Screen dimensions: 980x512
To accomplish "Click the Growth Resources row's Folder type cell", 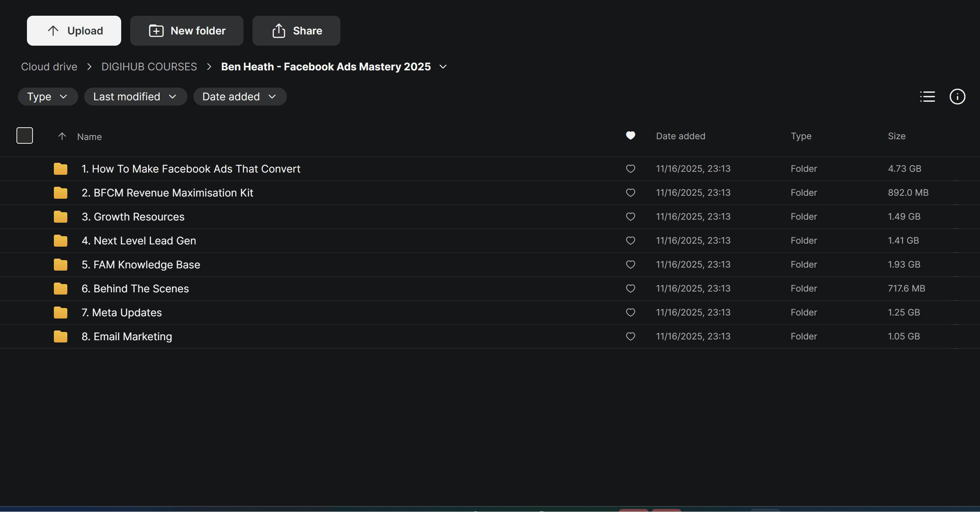I will point(803,217).
